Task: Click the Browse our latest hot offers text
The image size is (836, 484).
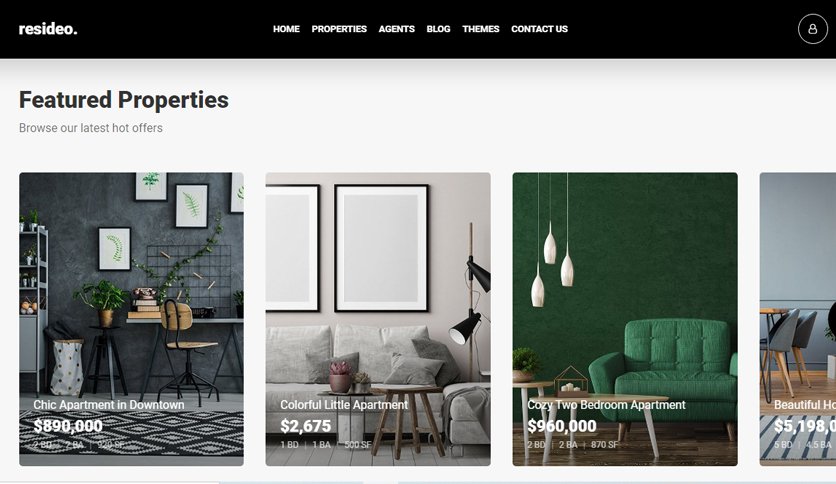Action: click(x=91, y=128)
